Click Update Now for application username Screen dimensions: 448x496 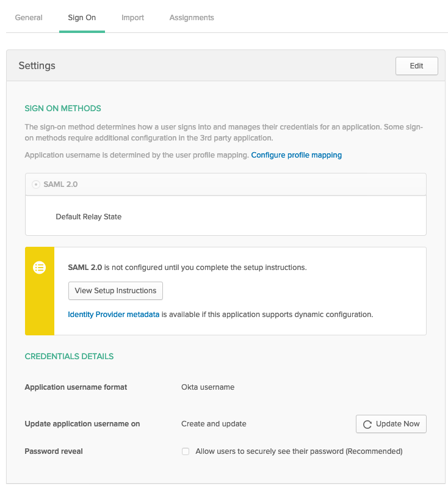(391, 423)
